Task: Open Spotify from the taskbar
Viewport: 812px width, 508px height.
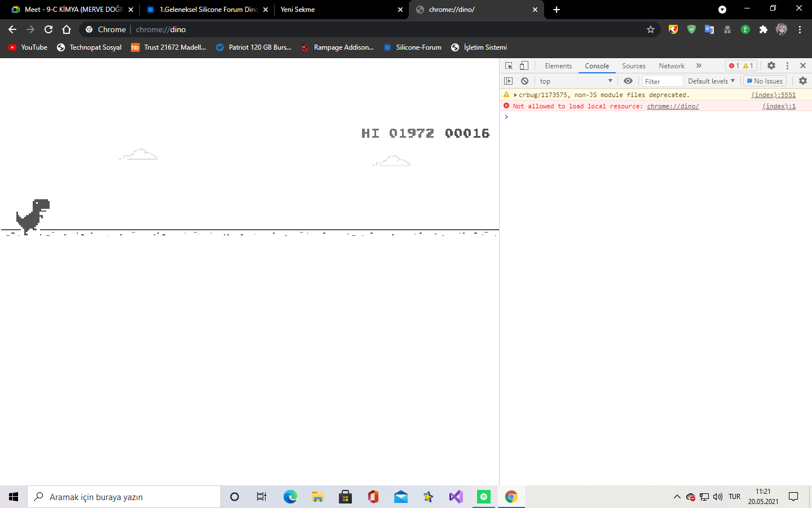Action: (x=483, y=497)
